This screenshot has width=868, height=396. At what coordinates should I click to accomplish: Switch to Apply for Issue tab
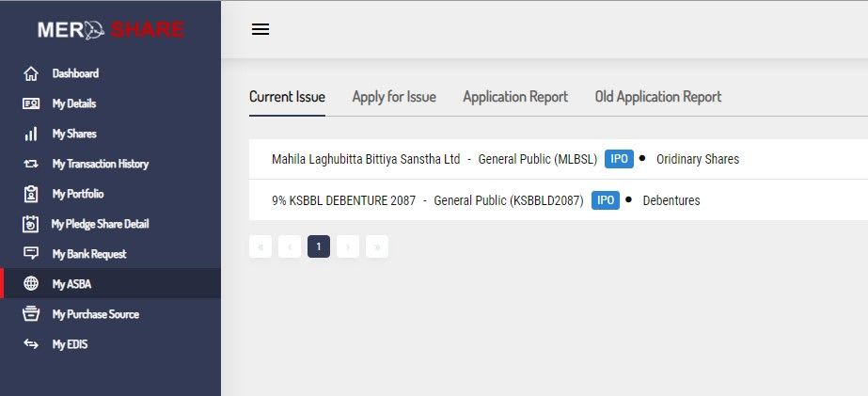[394, 97]
